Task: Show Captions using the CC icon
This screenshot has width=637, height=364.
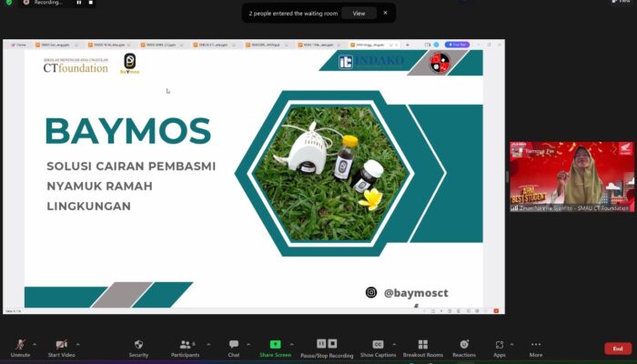Action: [x=378, y=344]
